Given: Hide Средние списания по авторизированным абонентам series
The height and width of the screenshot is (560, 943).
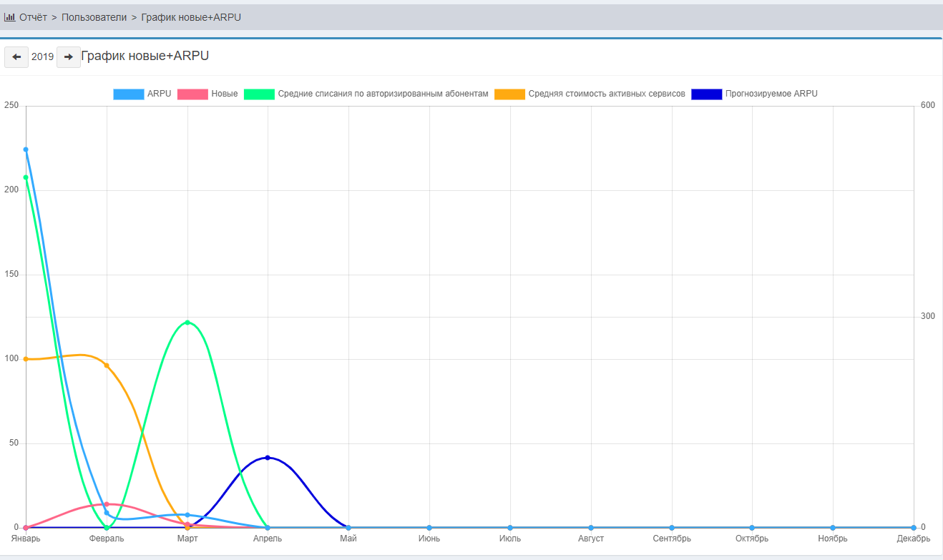Looking at the screenshot, I should point(383,94).
